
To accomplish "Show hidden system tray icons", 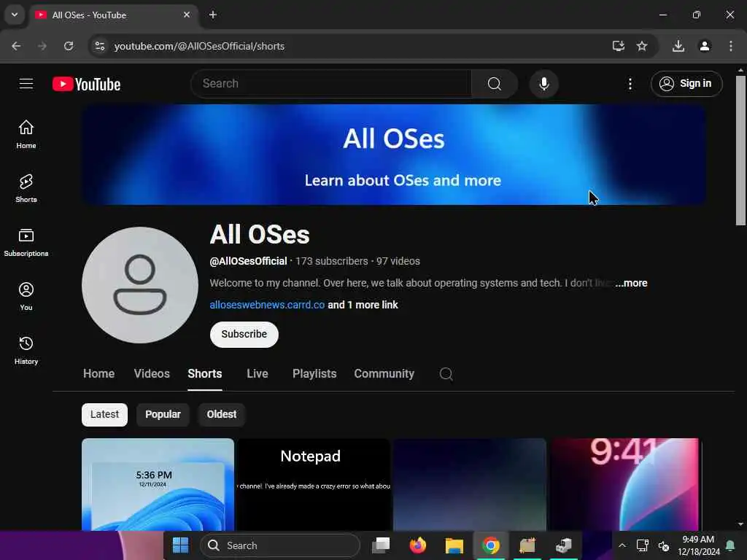I will coord(622,545).
